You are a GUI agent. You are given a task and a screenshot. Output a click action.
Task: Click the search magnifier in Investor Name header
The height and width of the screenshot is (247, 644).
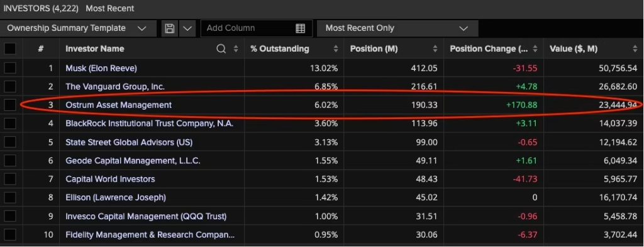pyautogui.click(x=221, y=49)
